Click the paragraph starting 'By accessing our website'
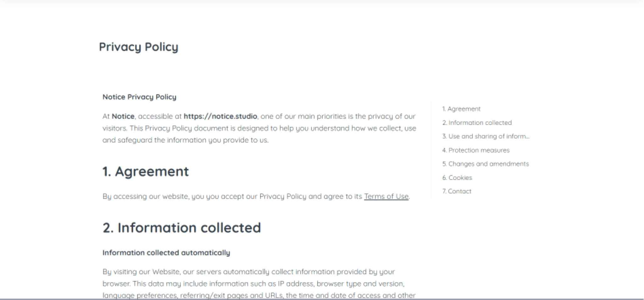The height and width of the screenshot is (300, 644). [256, 197]
